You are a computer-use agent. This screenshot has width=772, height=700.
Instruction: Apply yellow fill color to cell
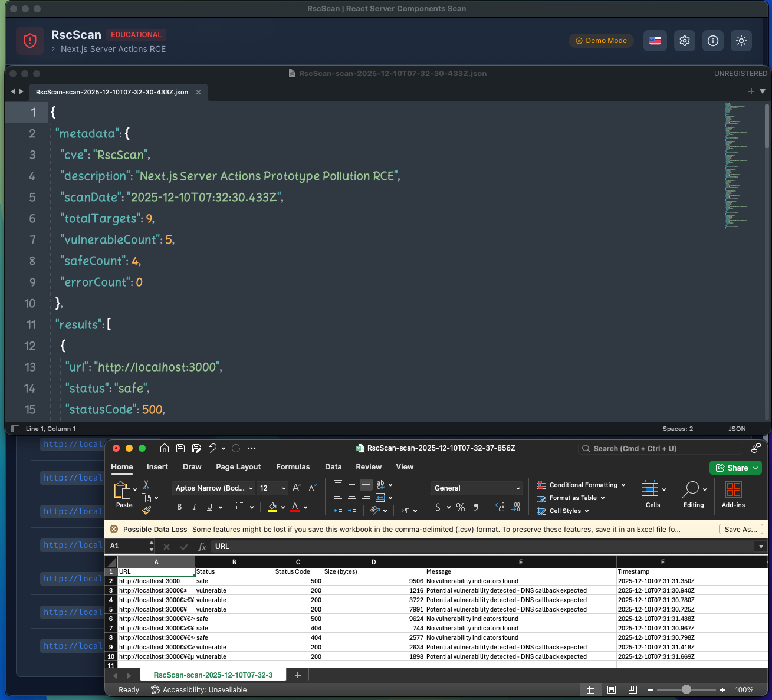272,507
